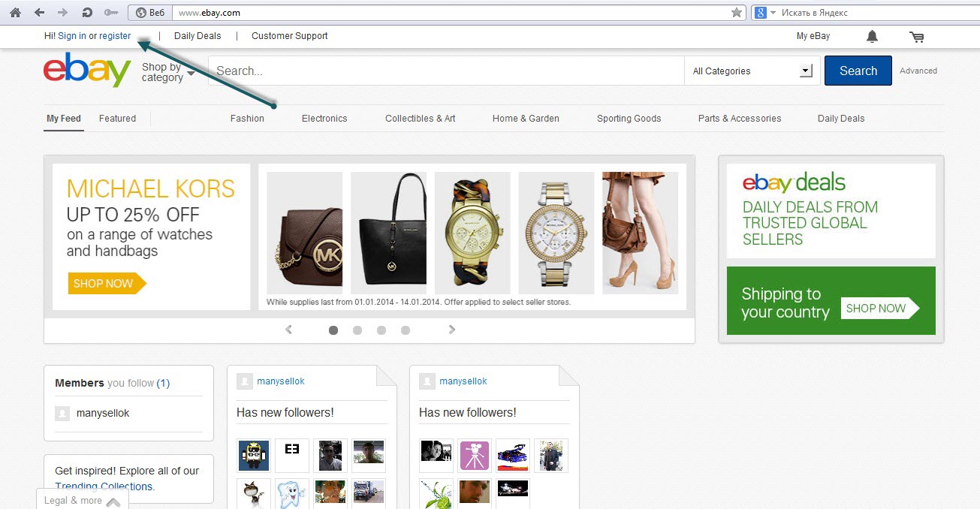The height and width of the screenshot is (509, 980).
Task: Open the key password icon in browser toolbar
Action: click(111, 13)
